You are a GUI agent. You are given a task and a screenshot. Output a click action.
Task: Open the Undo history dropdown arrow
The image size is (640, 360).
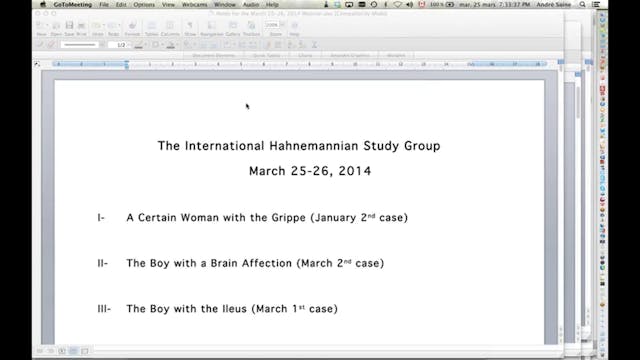(103, 26)
